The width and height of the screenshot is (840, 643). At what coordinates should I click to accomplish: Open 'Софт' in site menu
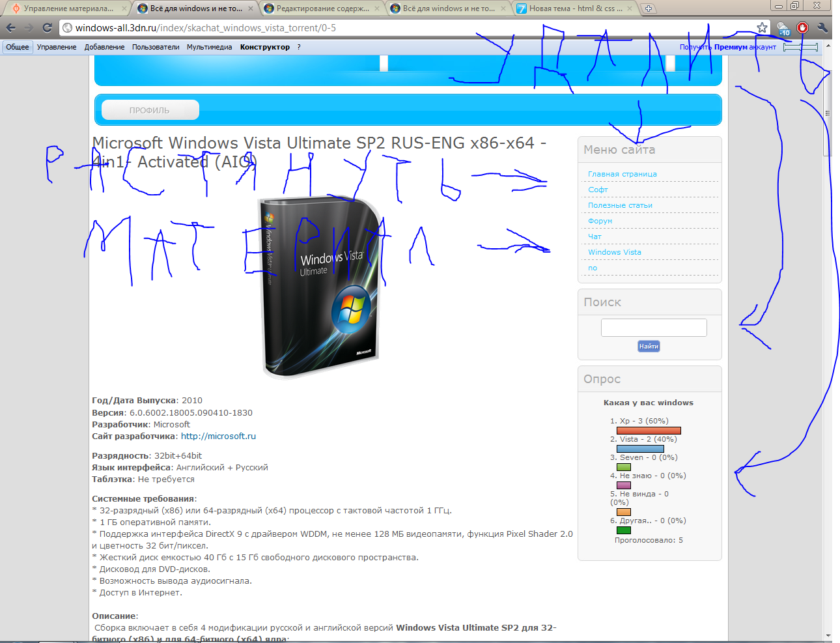click(x=598, y=190)
